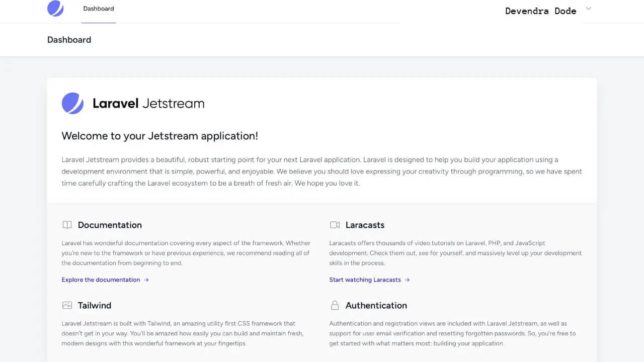Click the chevron beside Devendra Dode

[589, 8]
